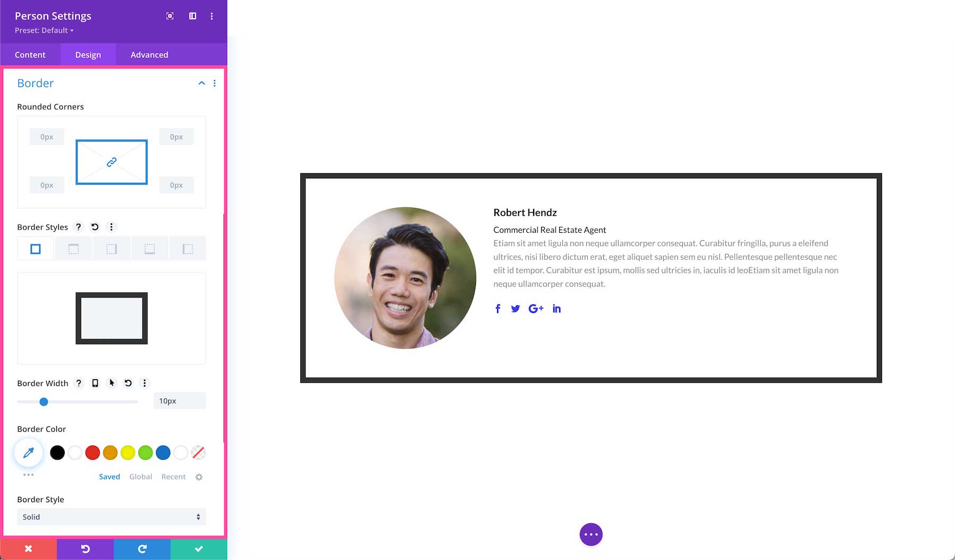Toggle hover state options for Border Width

(111, 383)
